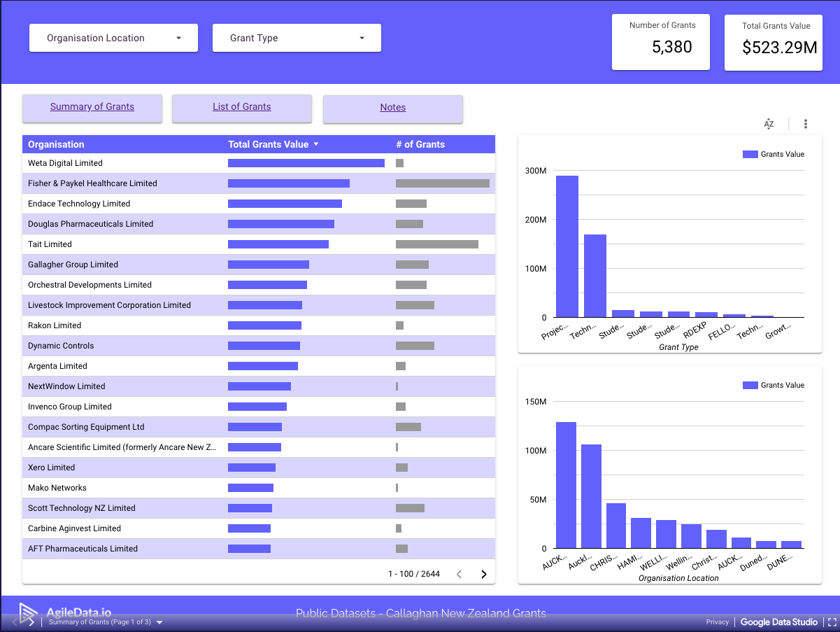Select the Xero Limited row
Screen dimensions: 840x632
tap(259, 468)
